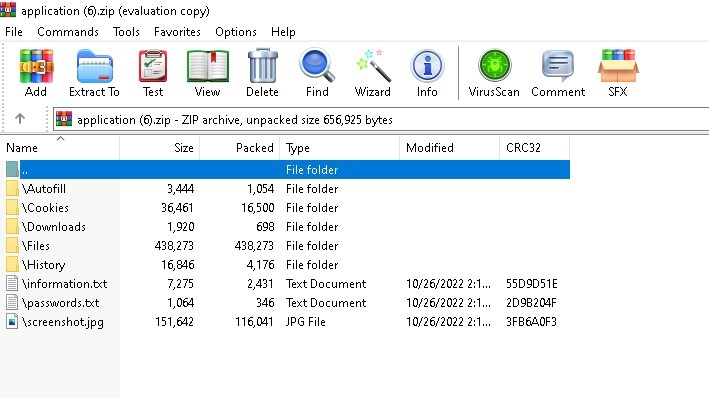Open the Favorites menu
709x398 pixels.
coord(177,32)
